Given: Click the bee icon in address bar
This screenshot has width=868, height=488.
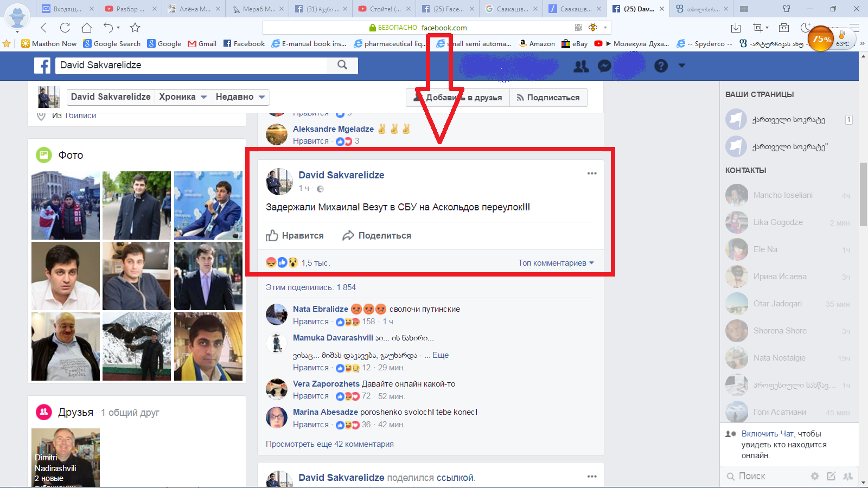Looking at the screenshot, I should click(x=593, y=28).
